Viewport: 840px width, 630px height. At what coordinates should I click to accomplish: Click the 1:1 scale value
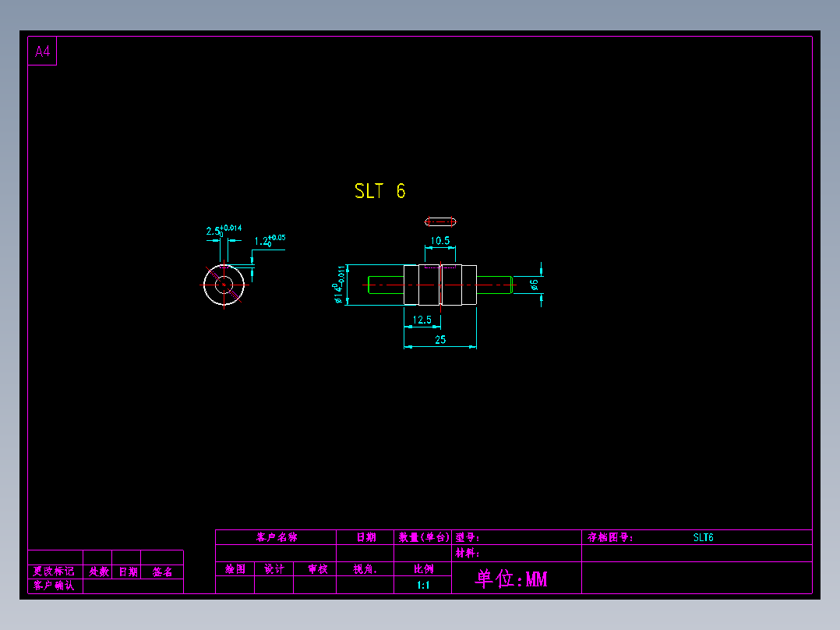point(423,585)
